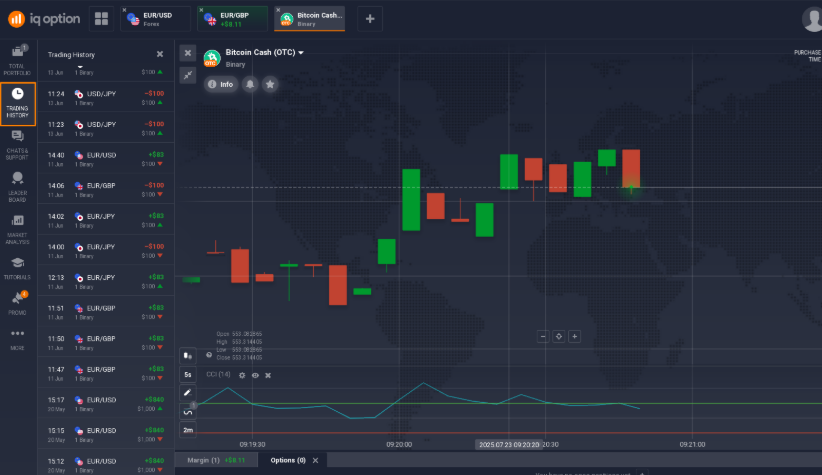
Task: Toggle CCI indicator visibility eye icon
Action: (255, 374)
